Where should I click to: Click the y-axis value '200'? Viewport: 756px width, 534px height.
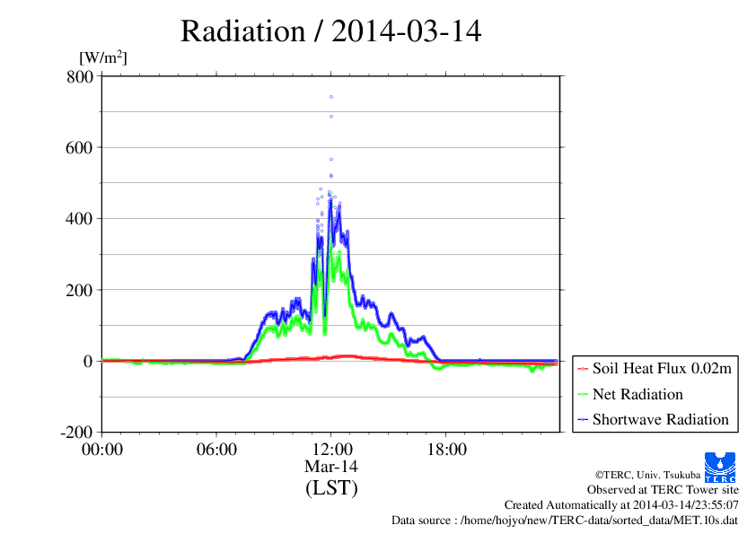(x=79, y=290)
